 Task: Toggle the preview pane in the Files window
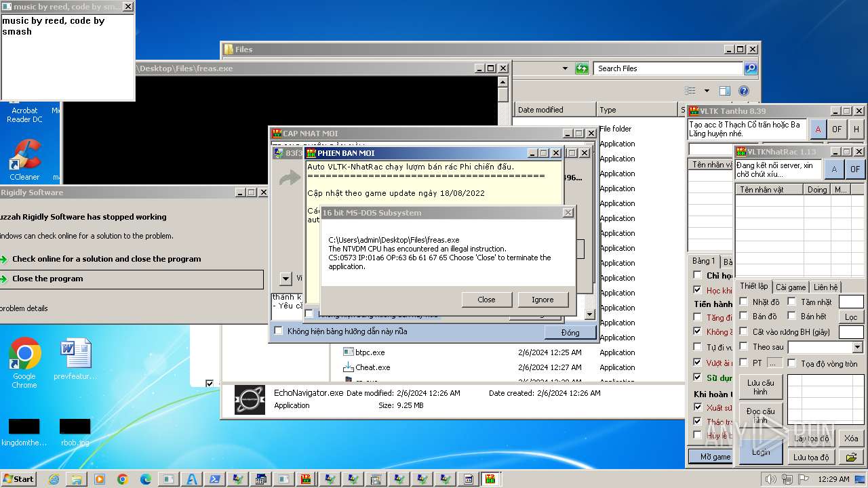[725, 91]
